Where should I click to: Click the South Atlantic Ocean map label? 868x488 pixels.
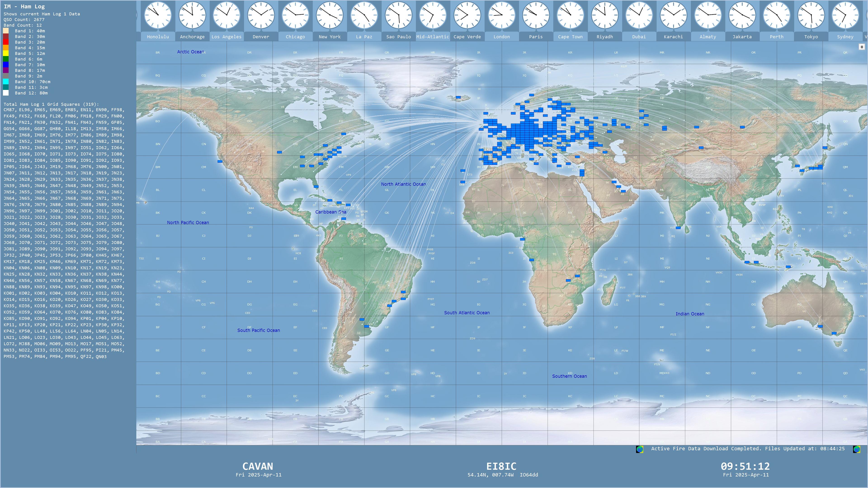(x=467, y=313)
